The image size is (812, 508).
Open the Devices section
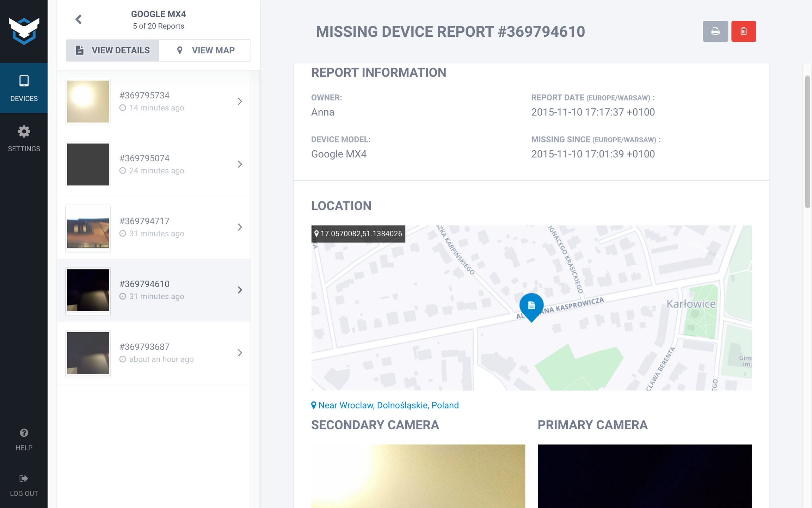coord(24,88)
